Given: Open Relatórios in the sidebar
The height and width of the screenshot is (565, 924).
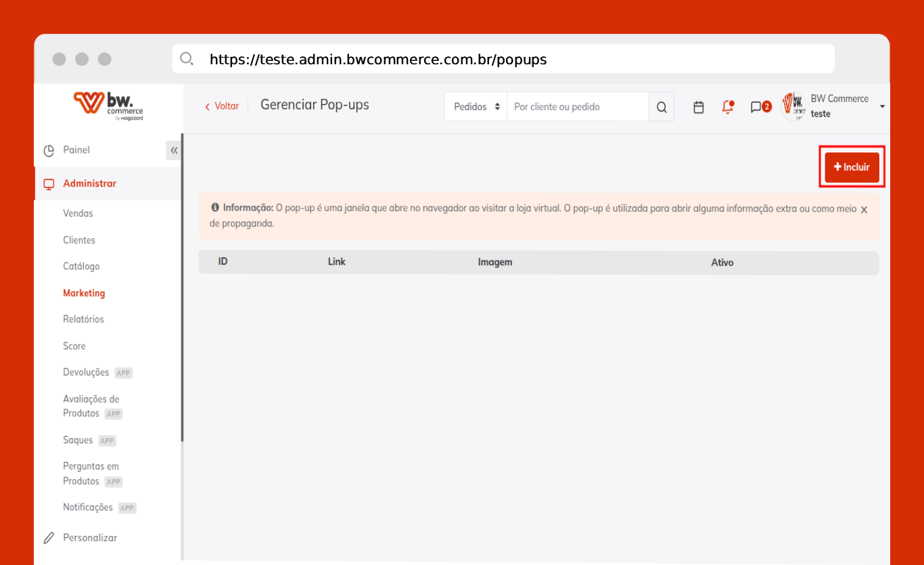Looking at the screenshot, I should (x=83, y=319).
